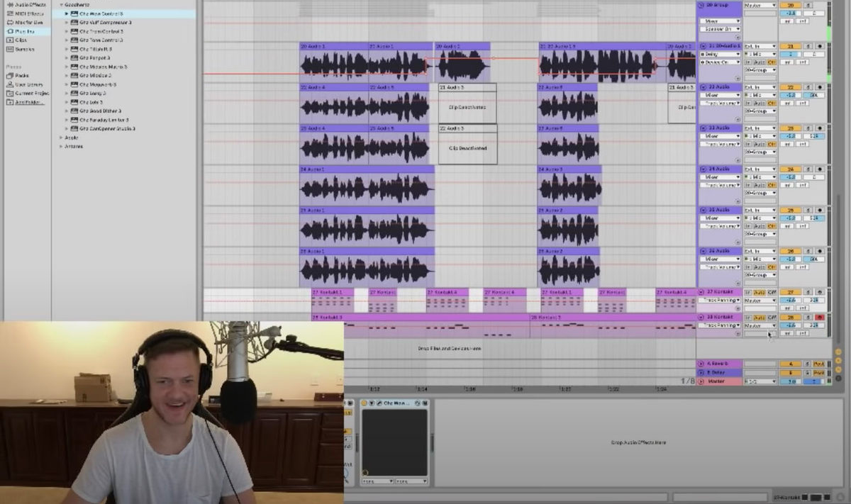This screenshot has width=851, height=504.
Task: Open the Audio Effects browser category
Action: click(x=29, y=4)
